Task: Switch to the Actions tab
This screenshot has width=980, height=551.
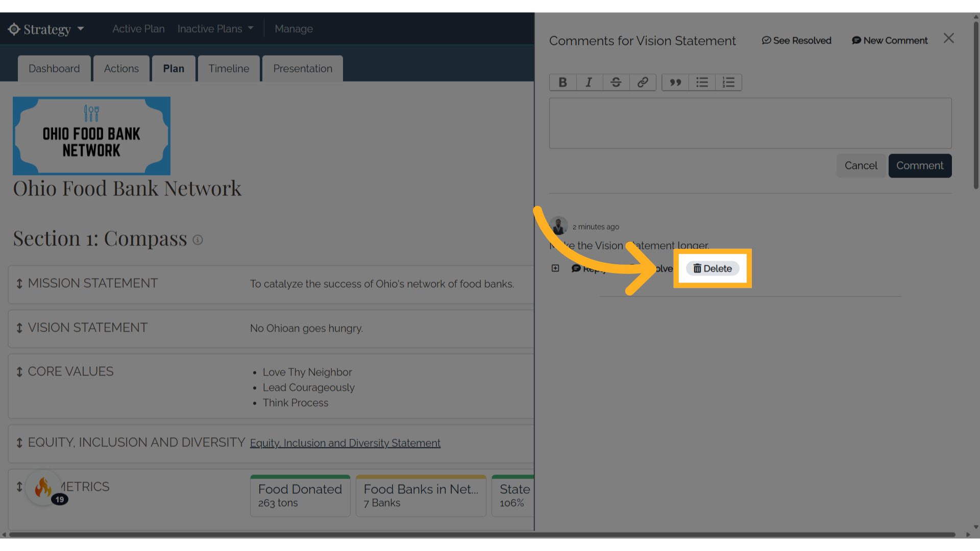Action: [121, 68]
